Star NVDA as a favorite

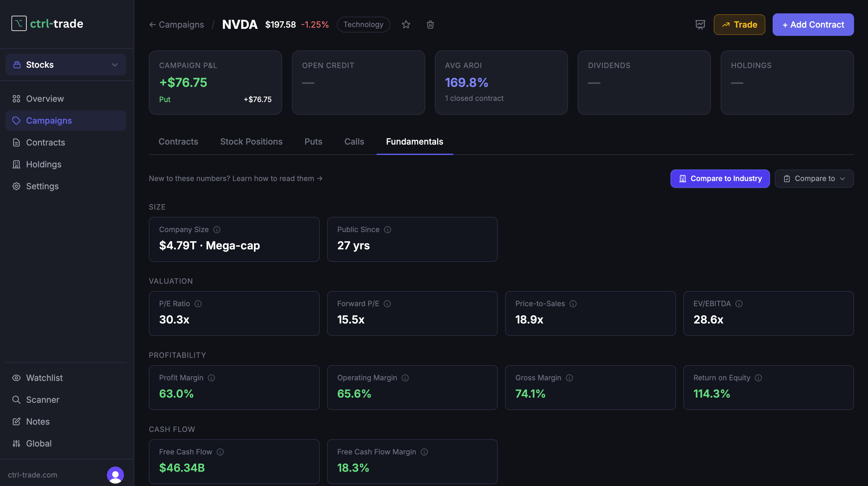406,25
